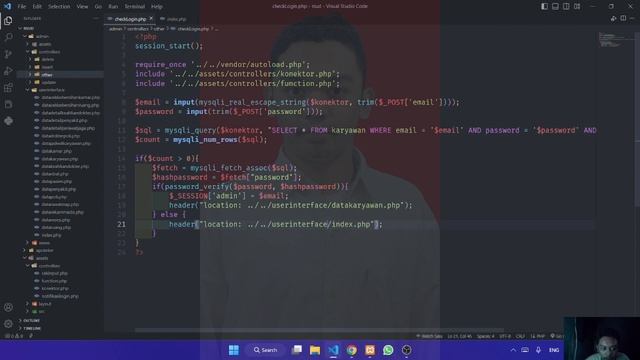
Task: Click the session_start() code line
Action: [x=169, y=46]
